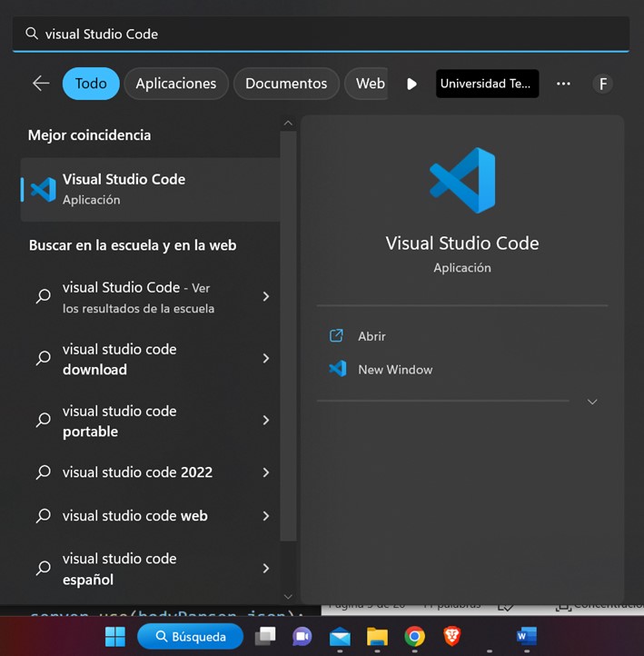Click the Universidad Te... account button
644x656 pixels.
487,84
